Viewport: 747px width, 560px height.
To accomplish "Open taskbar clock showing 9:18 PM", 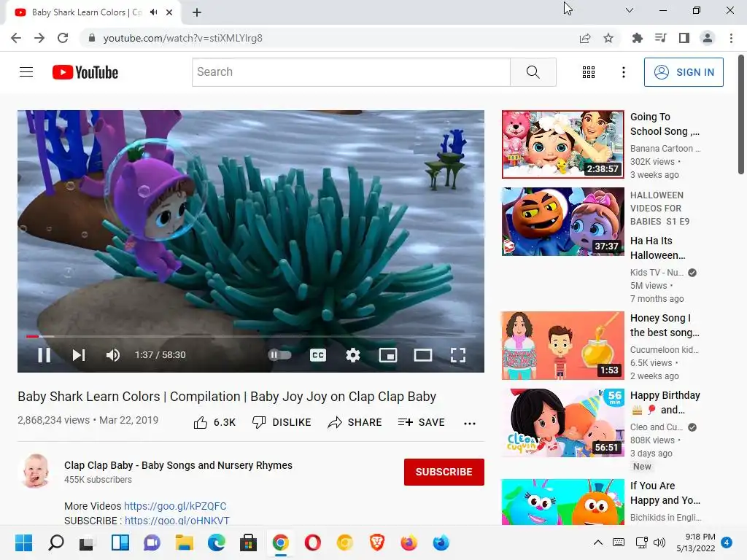I will click(696, 542).
